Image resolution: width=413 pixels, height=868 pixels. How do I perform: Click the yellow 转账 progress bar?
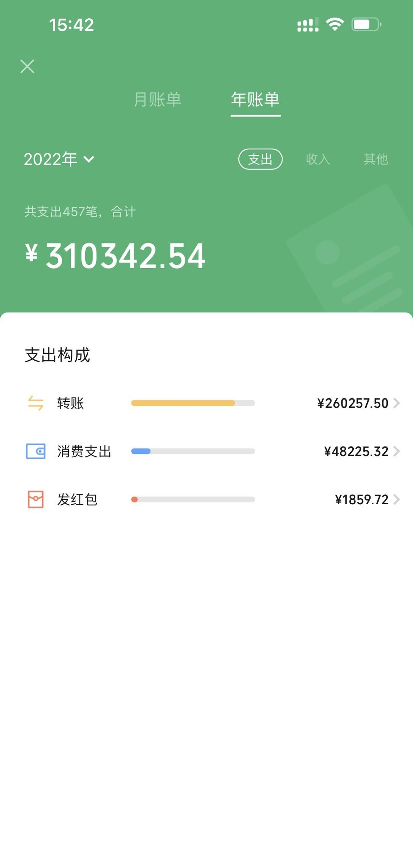pos(183,403)
